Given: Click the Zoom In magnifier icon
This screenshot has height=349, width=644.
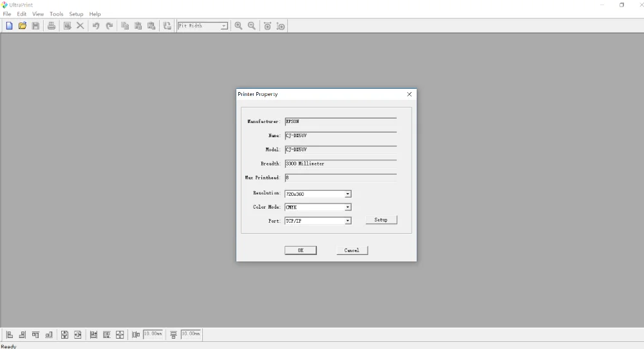Looking at the screenshot, I should point(238,26).
